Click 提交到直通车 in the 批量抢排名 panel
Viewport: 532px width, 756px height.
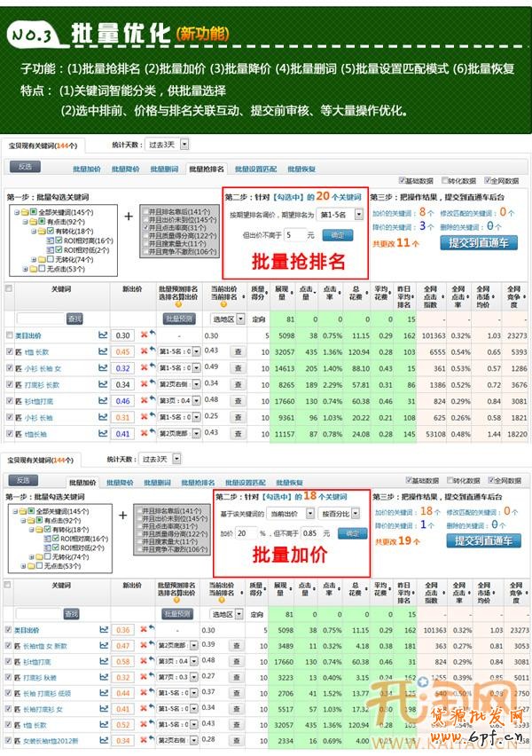pyautogui.click(x=479, y=241)
